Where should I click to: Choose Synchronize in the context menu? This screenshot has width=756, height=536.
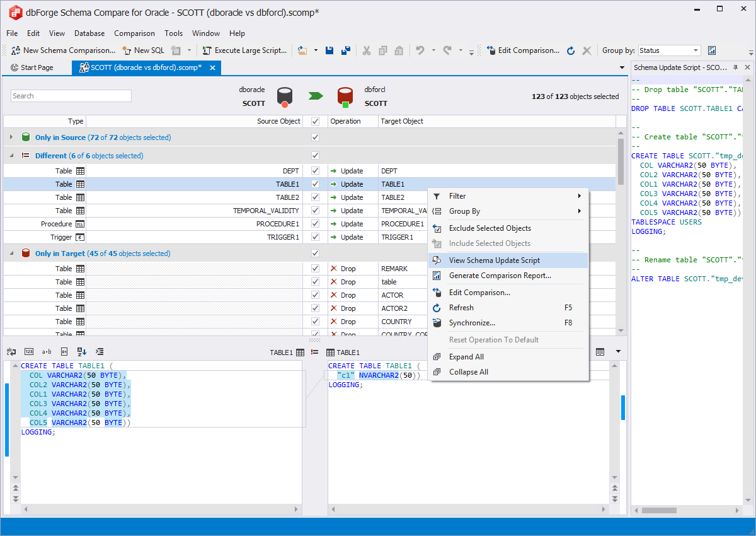[508, 323]
